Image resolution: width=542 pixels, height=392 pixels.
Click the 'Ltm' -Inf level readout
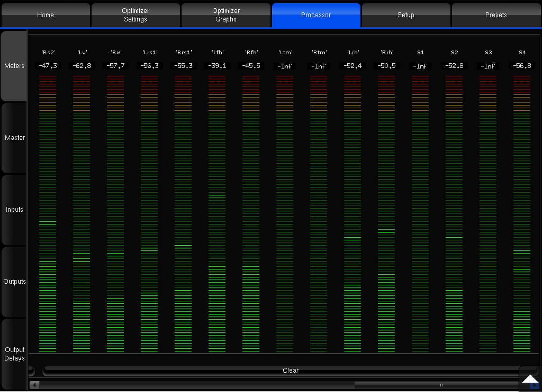tap(285, 66)
